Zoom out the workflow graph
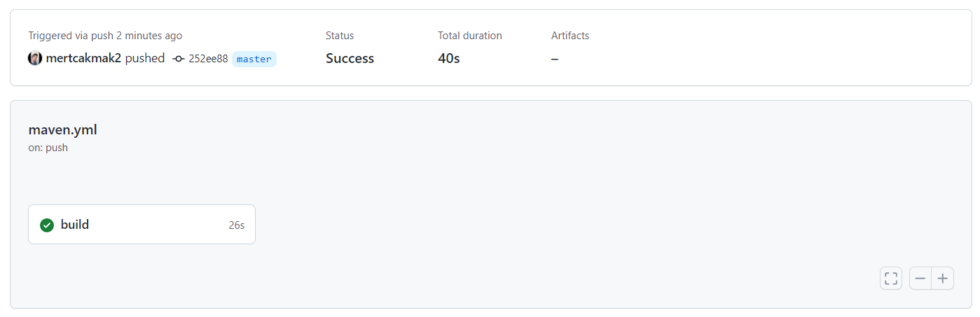 [920, 279]
